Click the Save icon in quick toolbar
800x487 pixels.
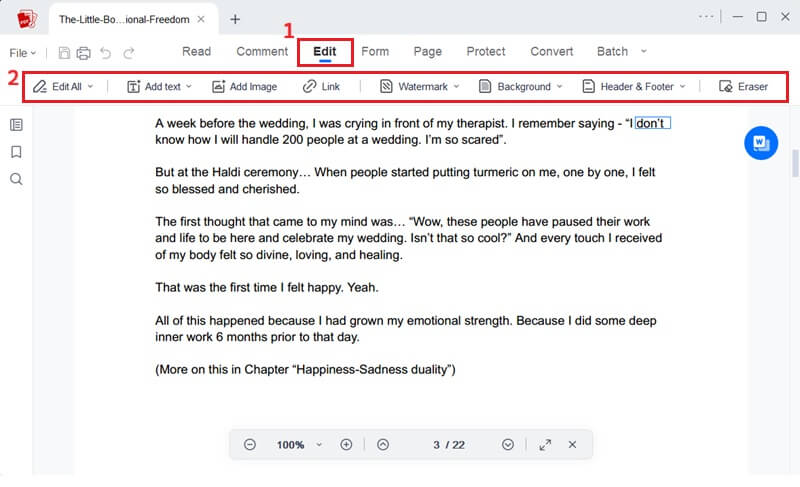[64, 53]
